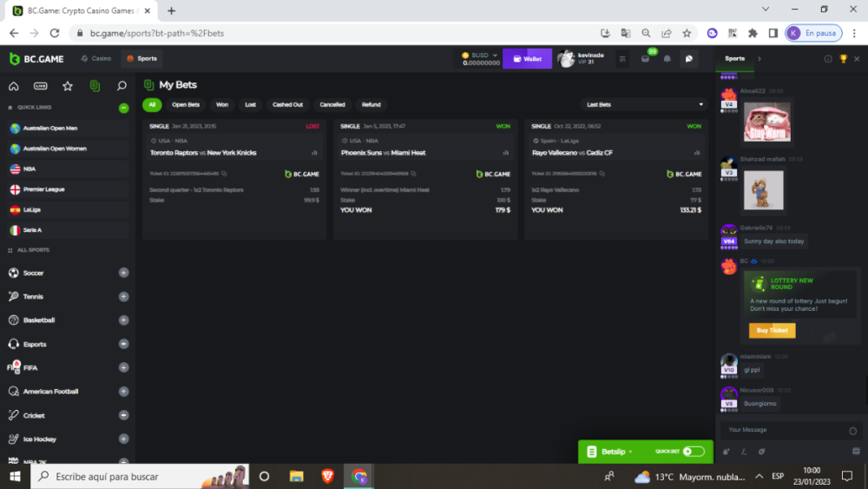The width and height of the screenshot is (868, 489).
Task: Collapse the Quick Links section
Action: pyautogui.click(x=123, y=108)
